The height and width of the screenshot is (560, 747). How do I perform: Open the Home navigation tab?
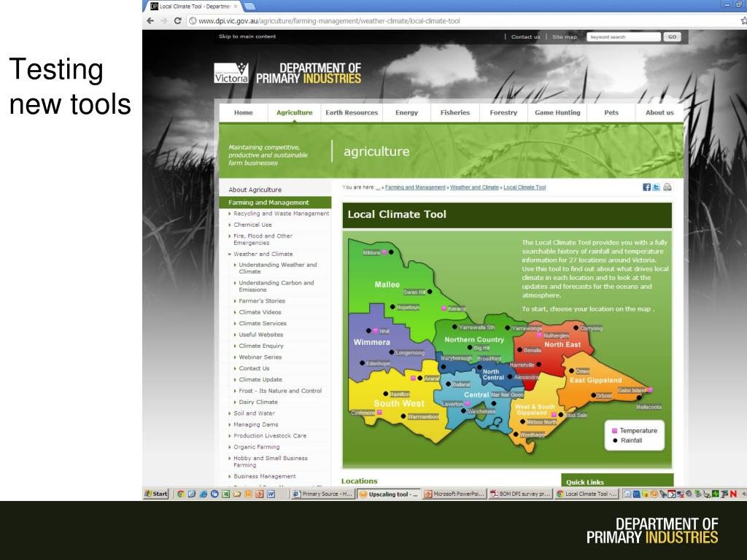(244, 113)
